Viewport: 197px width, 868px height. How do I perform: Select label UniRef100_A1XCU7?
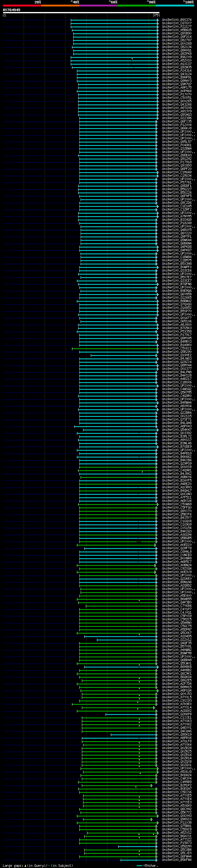pyautogui.click(x=177, y=64)
